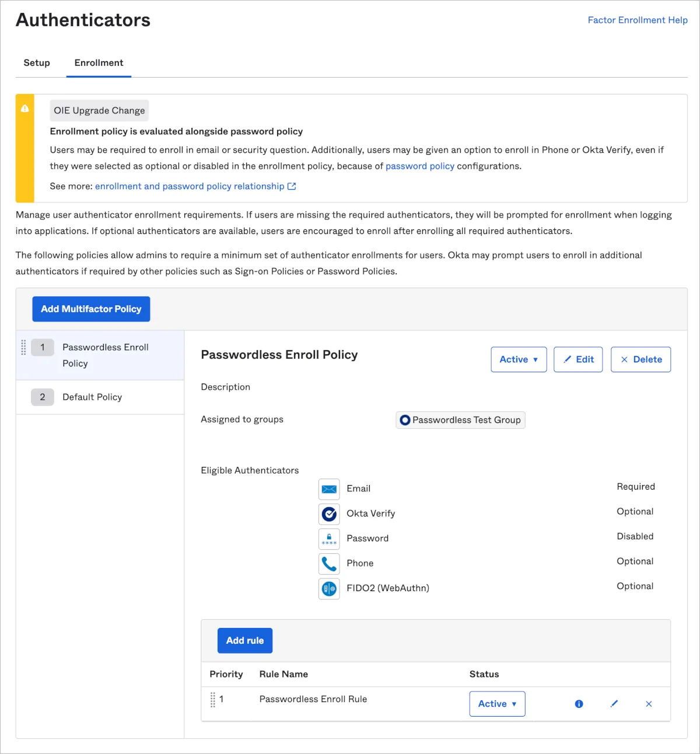Click the drag handle of rule priority 1
Screen dimensions: 700x754
pyautogui.click(x=213, y=699)
